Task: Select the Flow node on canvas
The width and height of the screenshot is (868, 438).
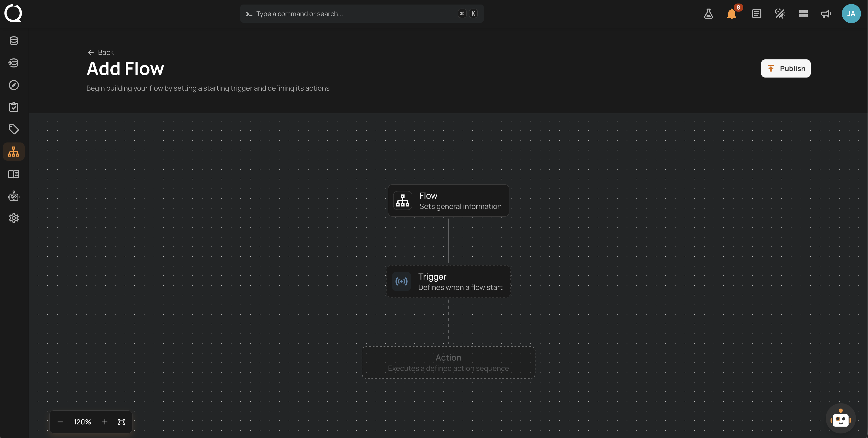Action: (x=448, y=200)
